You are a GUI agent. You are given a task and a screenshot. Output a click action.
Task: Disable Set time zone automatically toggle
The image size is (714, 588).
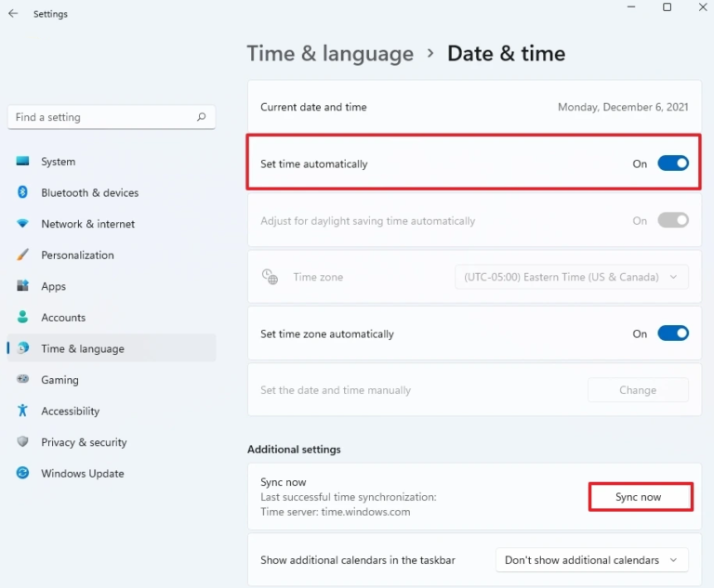coord(672,333)
